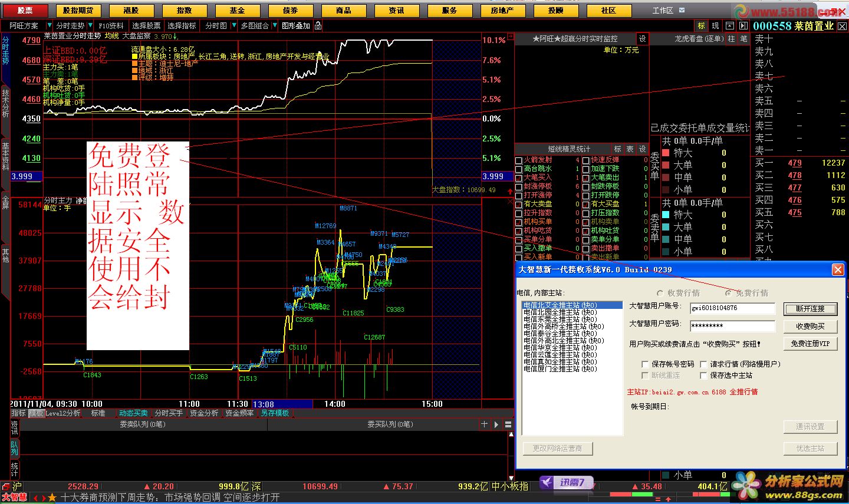
Task: Click the play arrow icon in the queue panel header
Action: [x=496, y=424]
